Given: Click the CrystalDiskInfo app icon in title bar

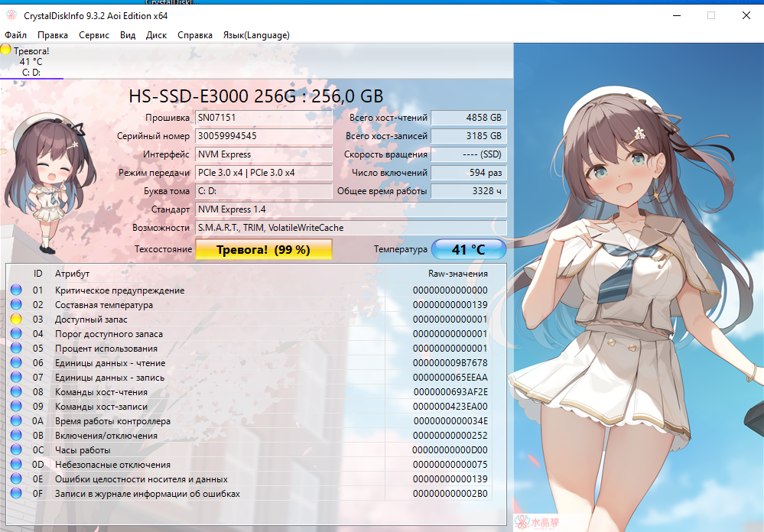Looking at the screenshot, I should pos(11,15).
